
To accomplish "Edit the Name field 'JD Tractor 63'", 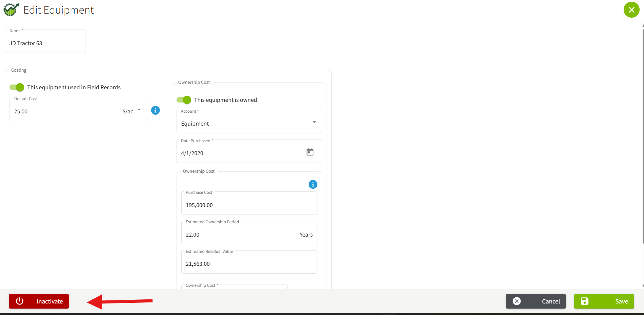I will pyautogui.click(x=45, y=41).
